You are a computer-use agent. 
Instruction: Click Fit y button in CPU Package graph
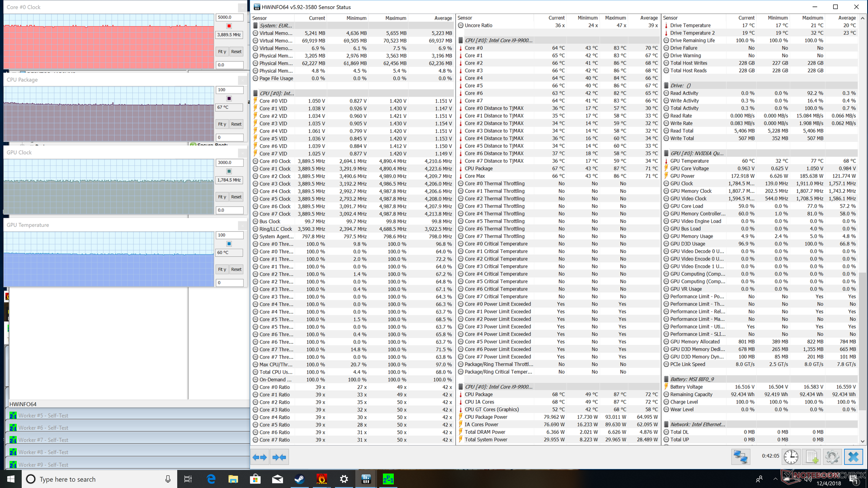coord(222,124)
